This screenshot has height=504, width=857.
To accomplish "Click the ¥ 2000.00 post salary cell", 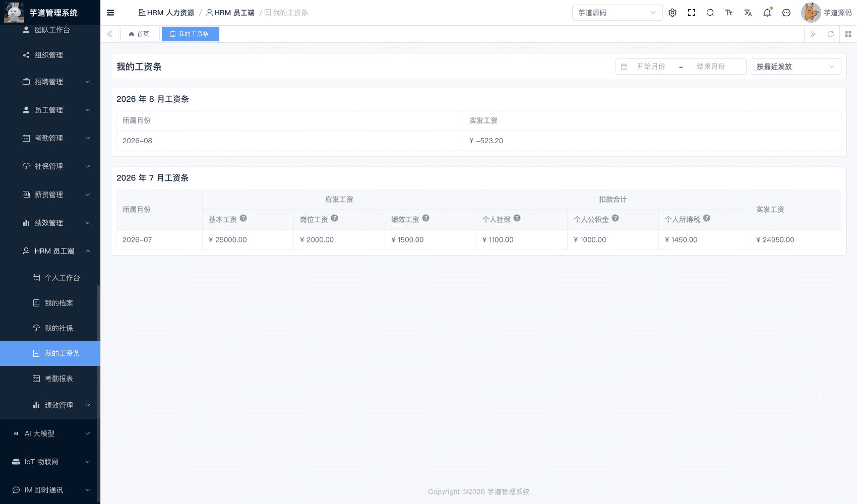I will point(339,240).
